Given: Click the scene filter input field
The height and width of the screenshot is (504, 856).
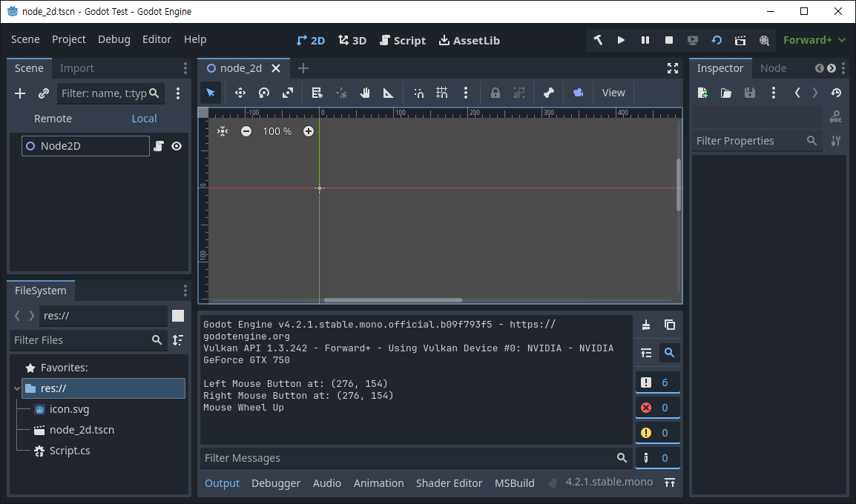Looking at the screenshot, I should (111, 93).
